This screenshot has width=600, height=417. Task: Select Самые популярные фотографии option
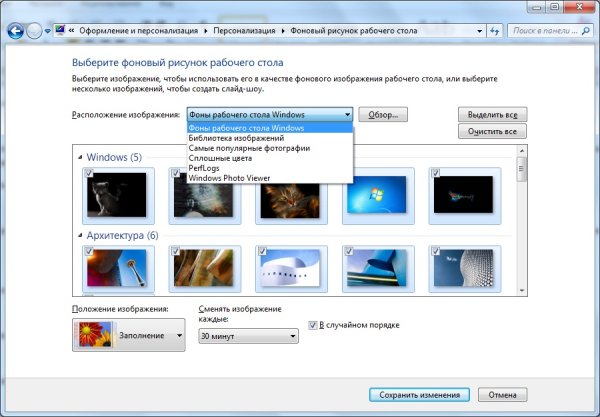[270, 148]
